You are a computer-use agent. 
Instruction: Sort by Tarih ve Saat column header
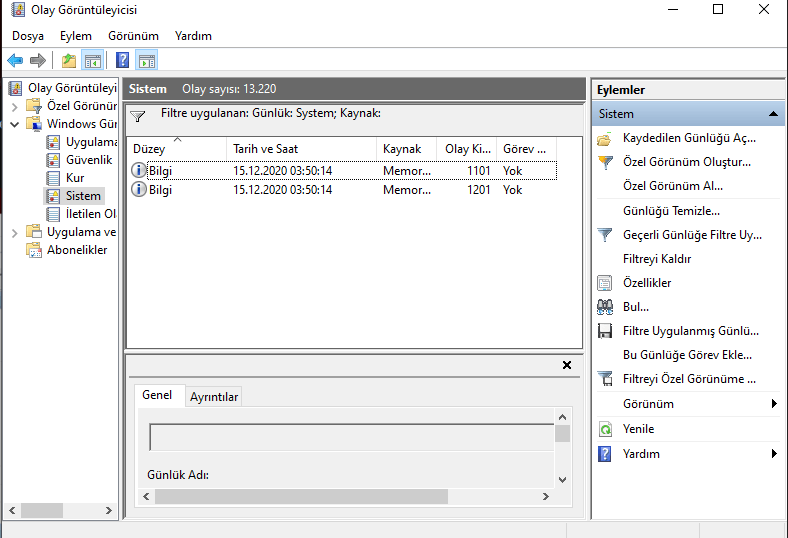(301, 149)
